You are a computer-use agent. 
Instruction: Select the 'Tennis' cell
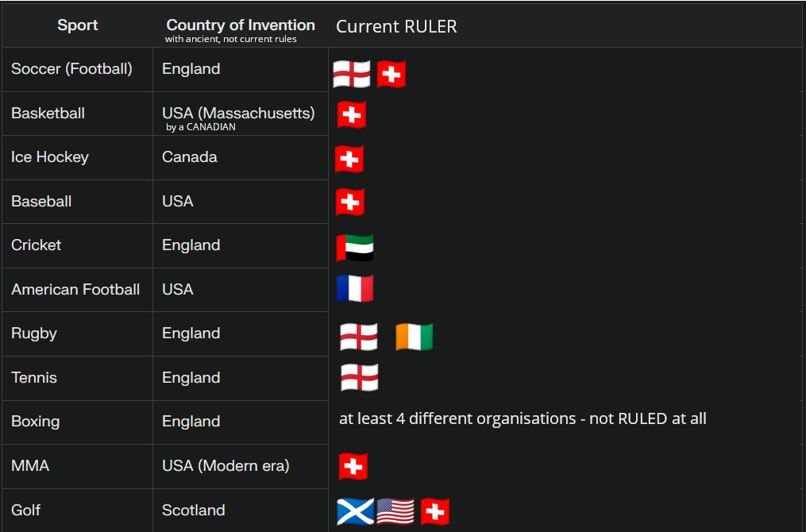[78, 378]
